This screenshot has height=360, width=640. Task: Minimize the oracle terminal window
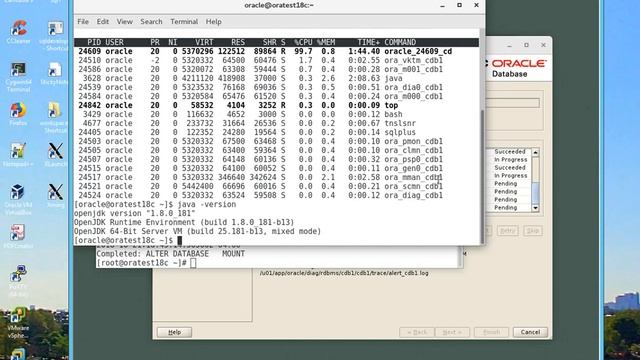tap(442, 5)
